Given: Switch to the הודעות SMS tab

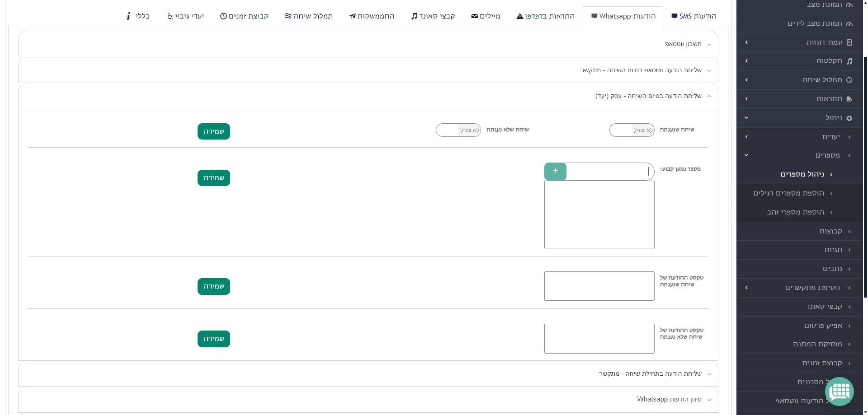Looking at the screenshot, I should 694,16.
